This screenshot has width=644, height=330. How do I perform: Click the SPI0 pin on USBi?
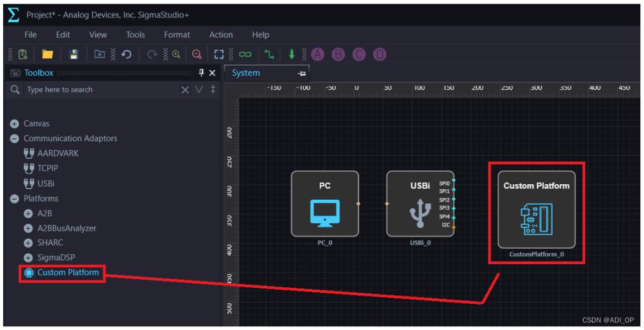coord(454,180)
